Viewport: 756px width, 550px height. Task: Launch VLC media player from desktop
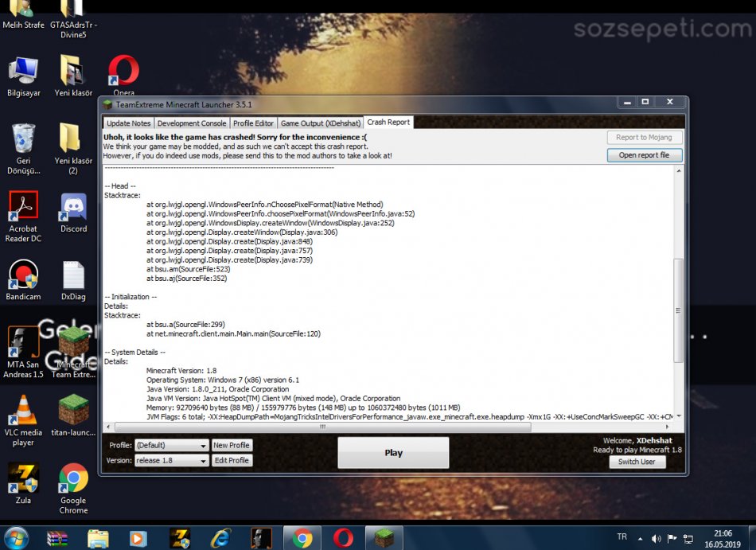pos(23,420)
